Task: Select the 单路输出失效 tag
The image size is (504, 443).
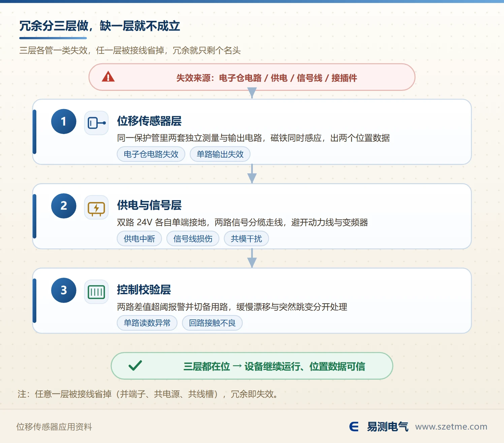Action: coord(220,154)
